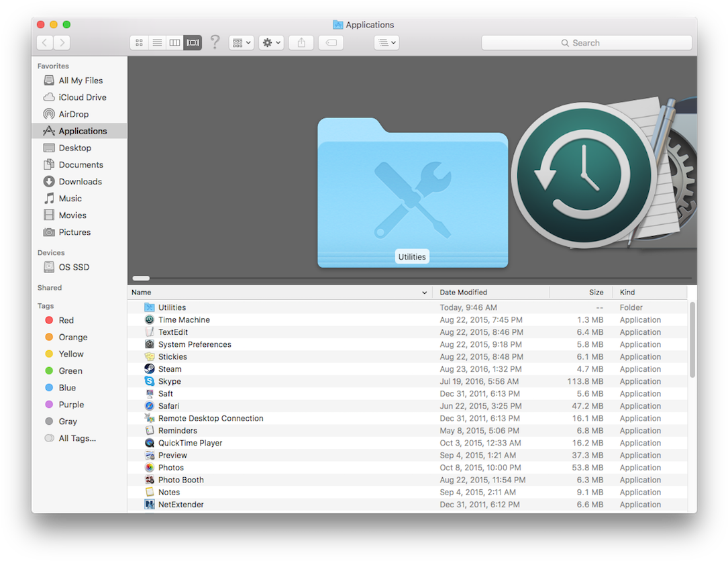
Task: Switch to icon view in the toolbar
Action: 139,42
